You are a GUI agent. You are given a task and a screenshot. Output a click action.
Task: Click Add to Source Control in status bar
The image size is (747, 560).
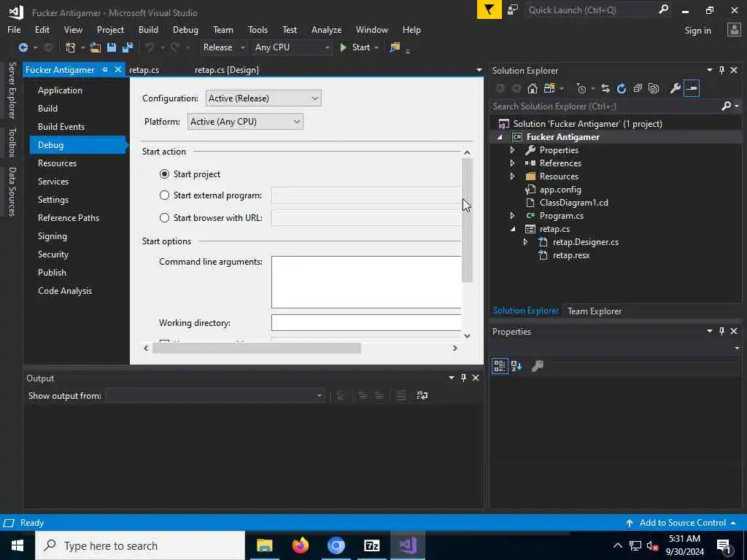(x=681, y=523)
